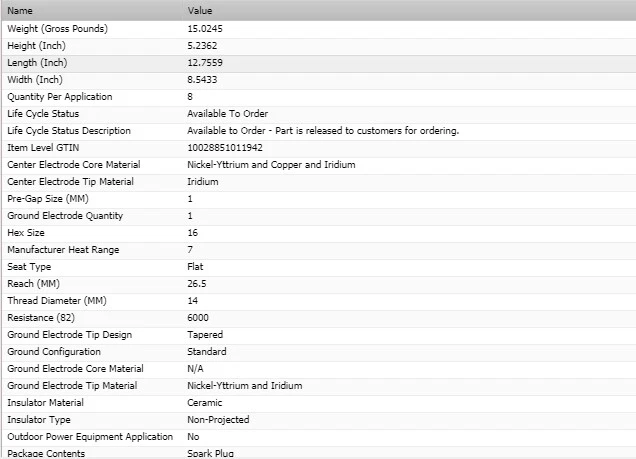
Task: Sort by the Value column header
Action: pos(199,10)
